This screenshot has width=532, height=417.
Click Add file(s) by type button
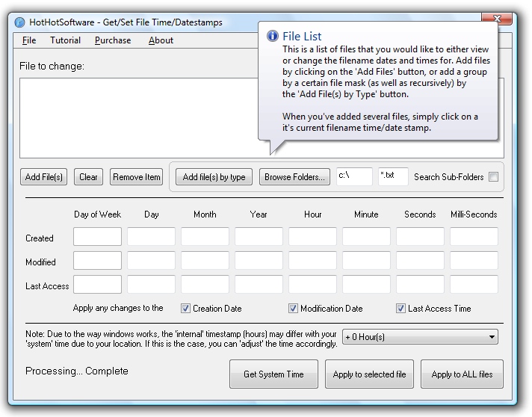[214, 177]
